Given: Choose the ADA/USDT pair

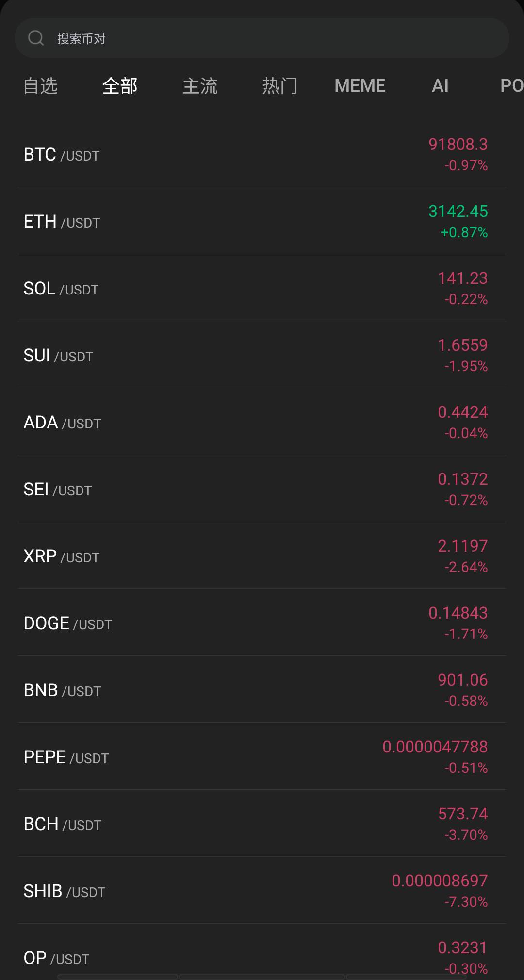Looking at the screenshot, I should [x=62, y=423].
